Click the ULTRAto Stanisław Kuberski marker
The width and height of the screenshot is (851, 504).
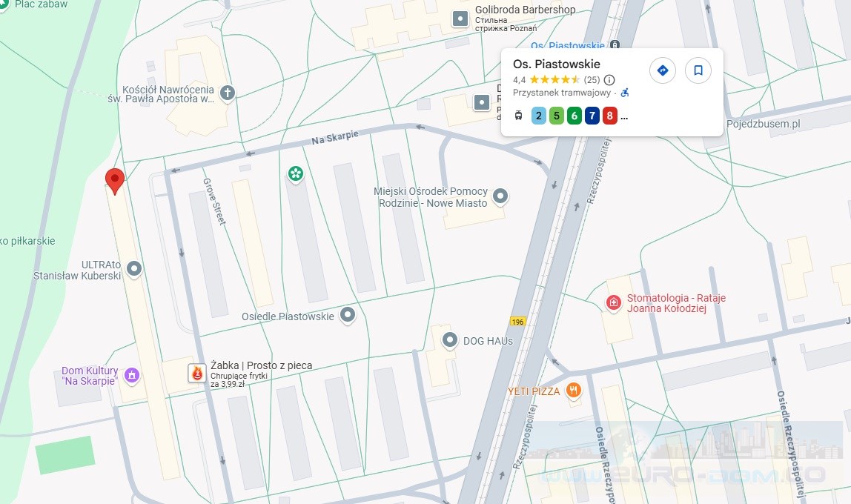[134, 269]
